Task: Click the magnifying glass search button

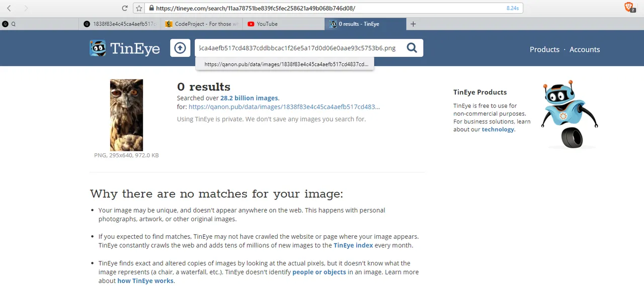Action: pyautogui.click(x=412, y=48)
